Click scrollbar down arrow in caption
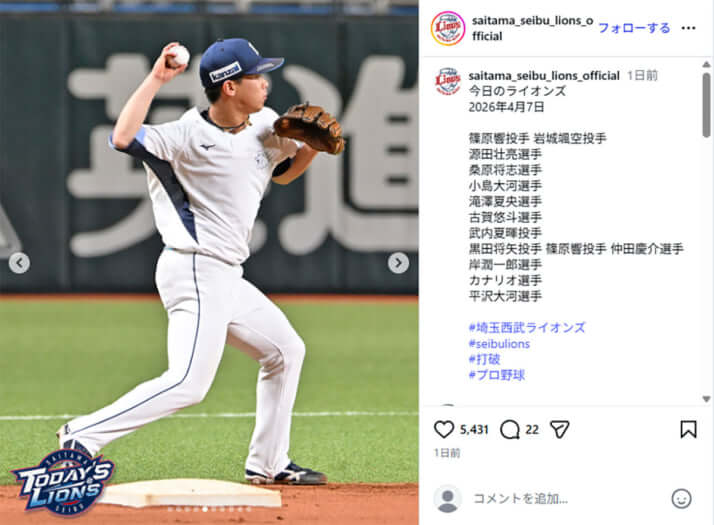The height and width of the screenshot is (525, 714). (x=706, y=399)
